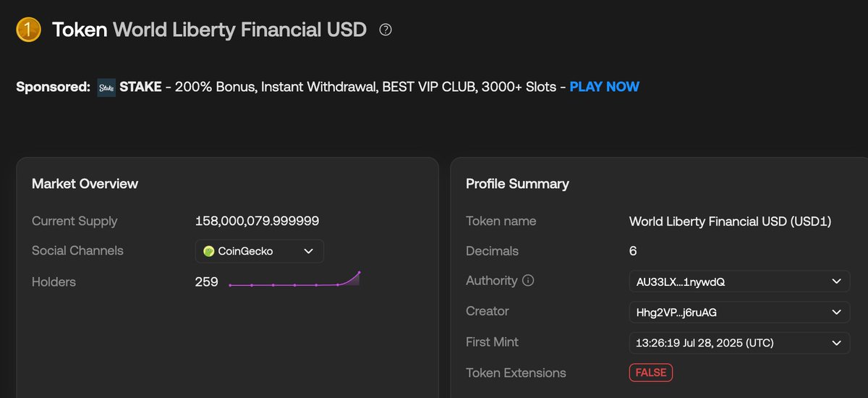Click the Stake sponsor logo icon
Viewport: 868px width, 398px height.
tap(106, 87)
